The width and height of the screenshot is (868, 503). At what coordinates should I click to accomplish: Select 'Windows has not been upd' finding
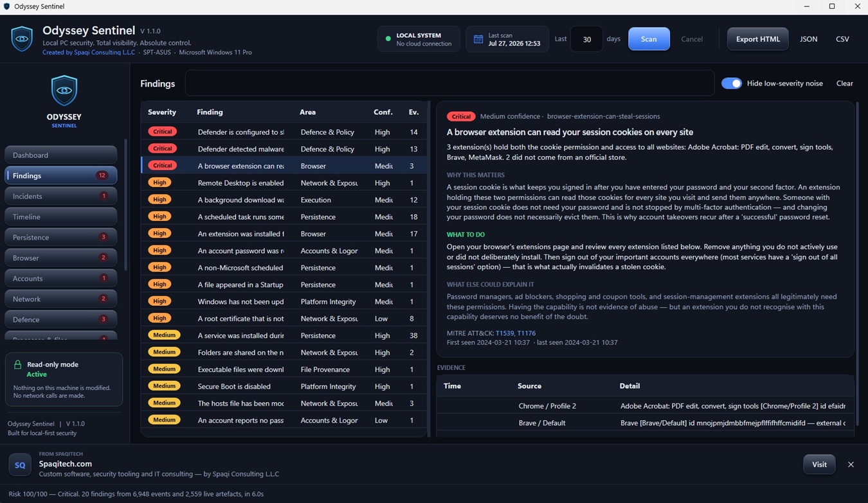[284, 302]
